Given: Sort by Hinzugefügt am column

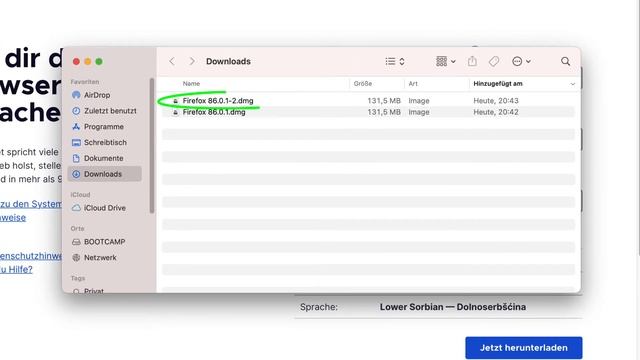Looking at the screenshot, I should coord(498,84).
